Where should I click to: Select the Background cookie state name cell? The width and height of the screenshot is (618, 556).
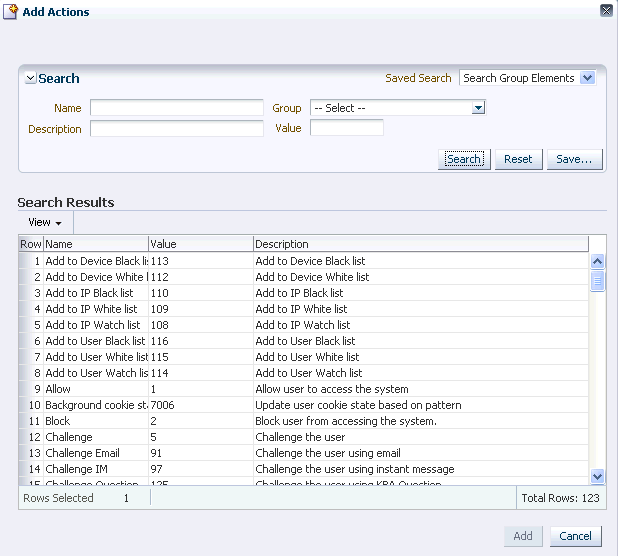pos(96,405)
